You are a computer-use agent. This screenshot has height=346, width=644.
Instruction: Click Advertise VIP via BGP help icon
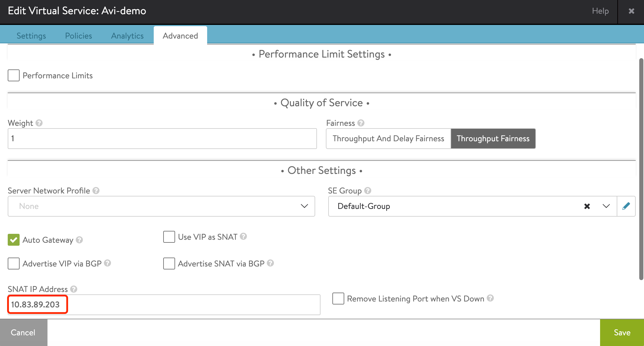point(107,263)
